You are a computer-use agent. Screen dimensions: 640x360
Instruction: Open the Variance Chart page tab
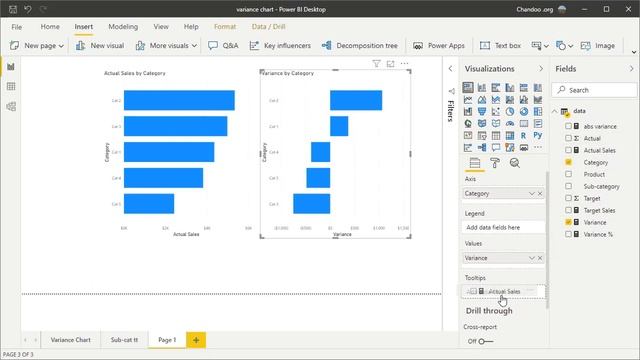71,340
